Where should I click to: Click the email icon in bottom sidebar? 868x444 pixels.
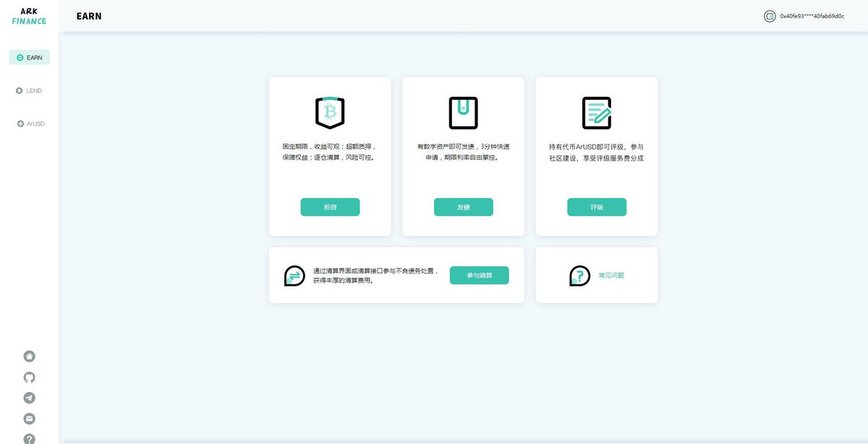click(x=29, y=418)
